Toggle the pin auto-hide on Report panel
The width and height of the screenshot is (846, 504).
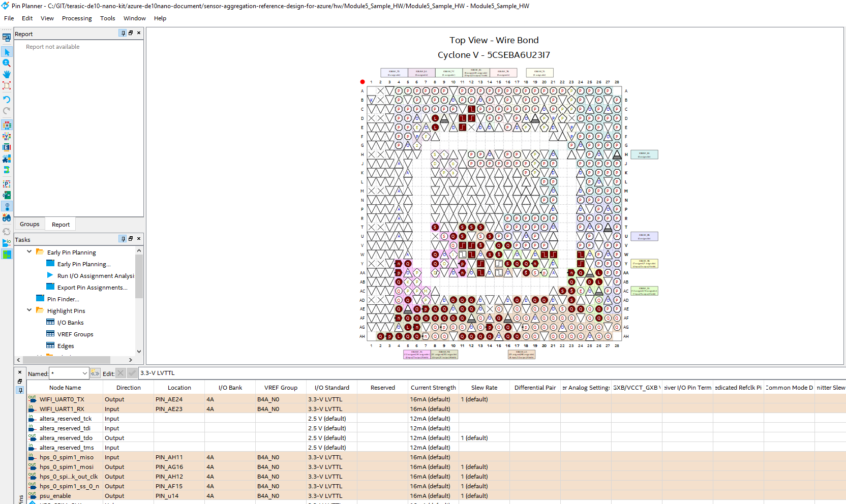coord(123,33)
